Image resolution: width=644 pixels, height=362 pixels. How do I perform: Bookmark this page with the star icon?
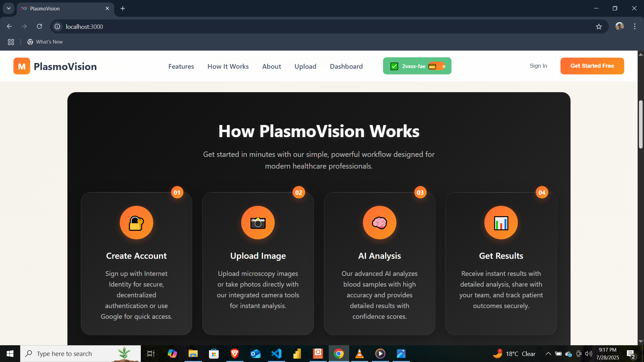pyautogui.click(x=599, y=26)
